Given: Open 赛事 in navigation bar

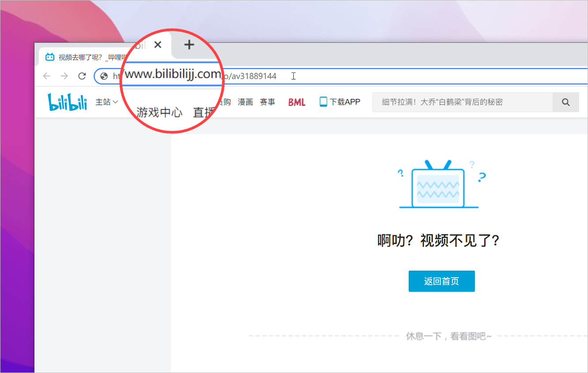Looking at the screenshot, I should pos(267,102).
